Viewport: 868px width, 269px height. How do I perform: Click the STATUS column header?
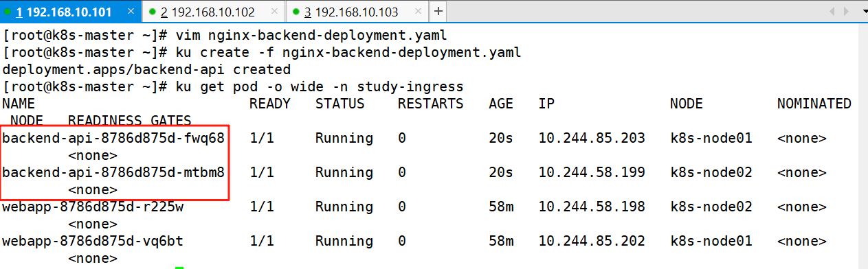point(340,104)
